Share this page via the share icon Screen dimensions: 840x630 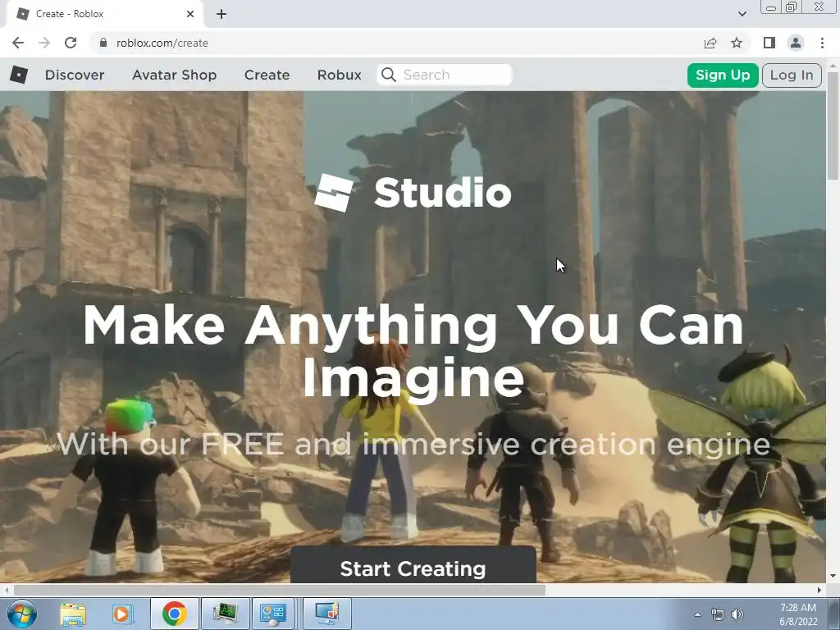coord(710,43)
